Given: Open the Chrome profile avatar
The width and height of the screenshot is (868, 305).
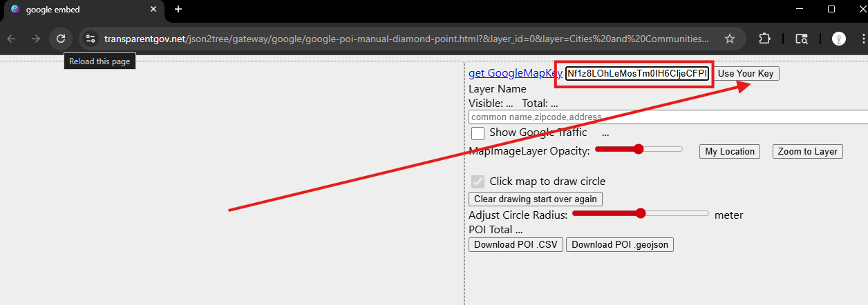Looking at the screenshot, I should (x=839, y=39).
